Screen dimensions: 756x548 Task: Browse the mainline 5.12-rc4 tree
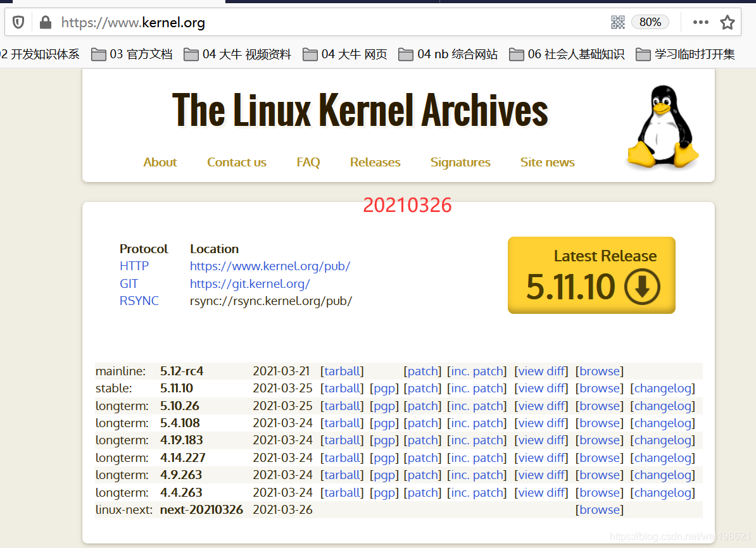click(x=600, y=371)
